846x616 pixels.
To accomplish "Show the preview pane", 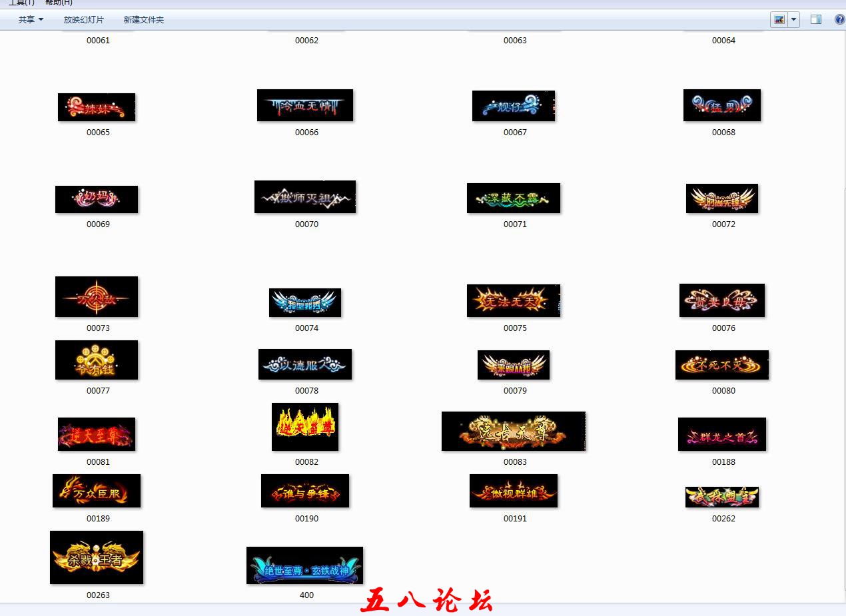I will point(815,19).
